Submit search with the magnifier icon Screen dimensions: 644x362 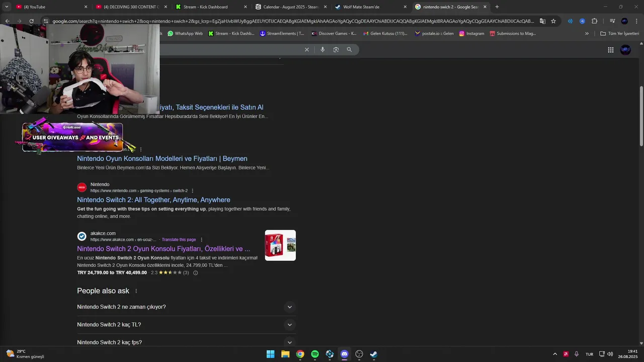pyautogui.click(x=349, y=49)
